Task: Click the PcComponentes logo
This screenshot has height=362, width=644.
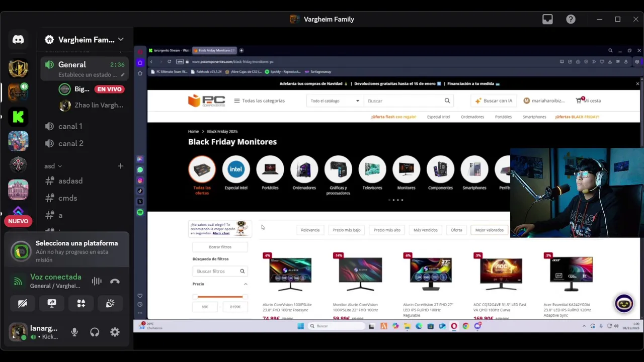Action: tap(206, 101)
